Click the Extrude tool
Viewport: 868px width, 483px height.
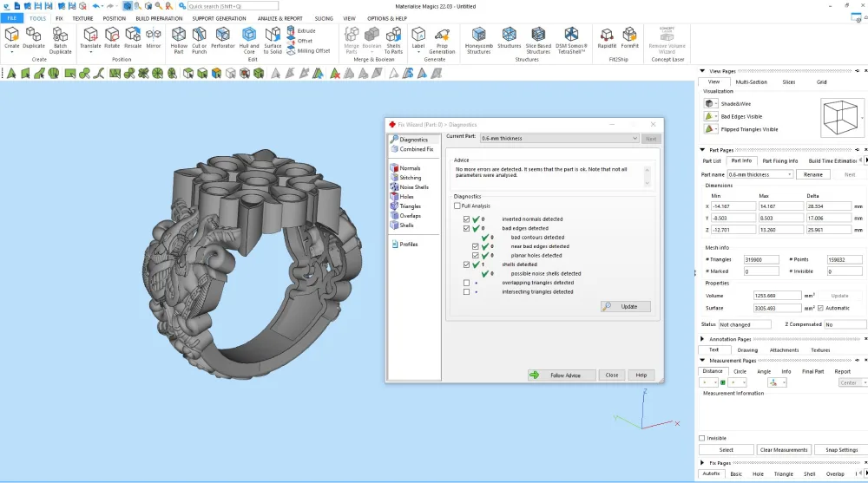[302, 30]
